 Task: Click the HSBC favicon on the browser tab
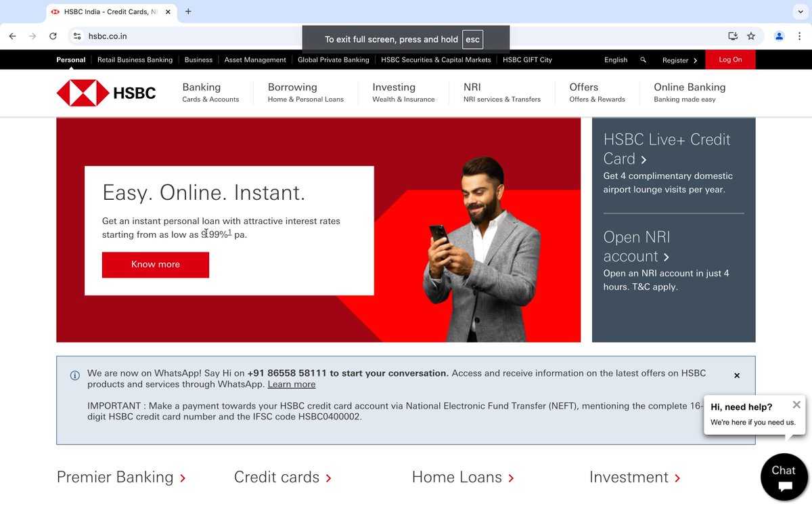pos(55,12)
